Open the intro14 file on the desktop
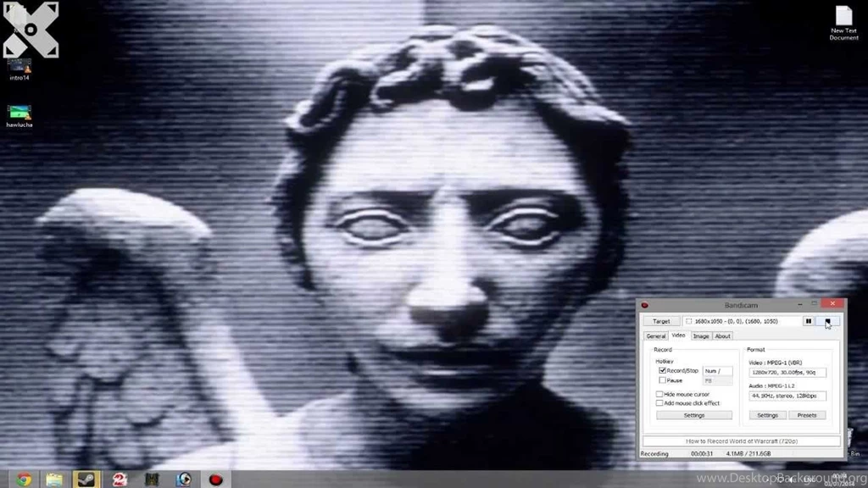This screenshot has width=868, height=488. tap(19, 66)
